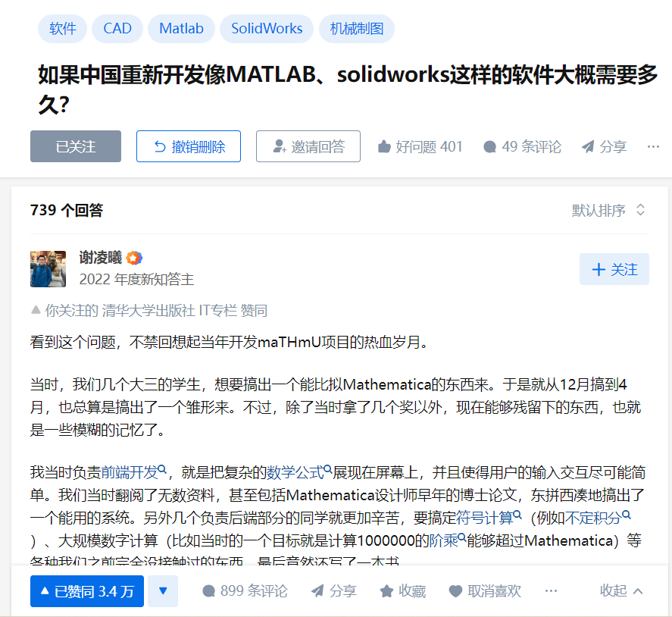
Task: Open the question's three-dot more menu
Action: [653, 146]
